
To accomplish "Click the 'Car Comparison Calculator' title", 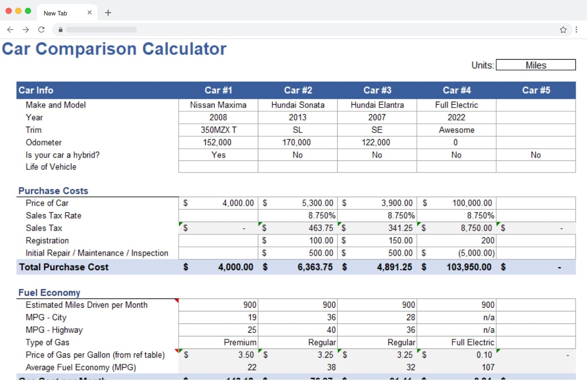I will pos(114,49).
